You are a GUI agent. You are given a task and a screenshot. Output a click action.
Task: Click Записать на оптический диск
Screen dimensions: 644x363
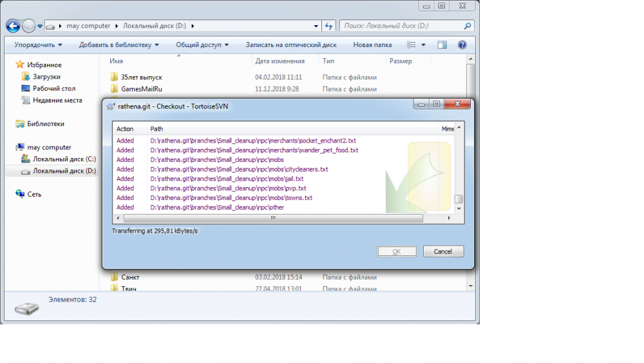(291, 45)
